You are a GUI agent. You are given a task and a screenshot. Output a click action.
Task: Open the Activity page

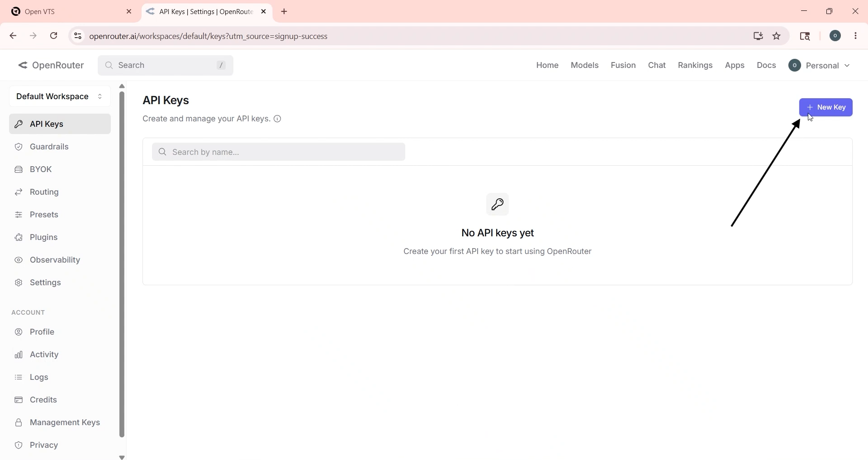60,355
